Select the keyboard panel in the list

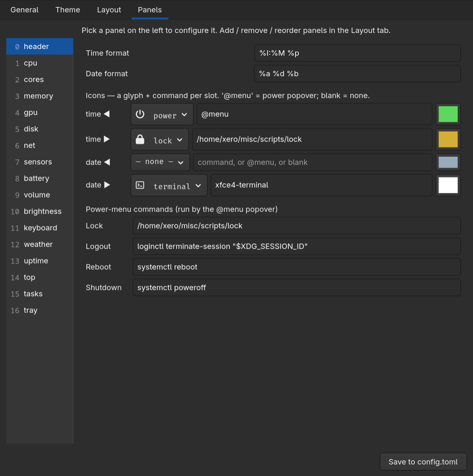click(x=40, y=228)
